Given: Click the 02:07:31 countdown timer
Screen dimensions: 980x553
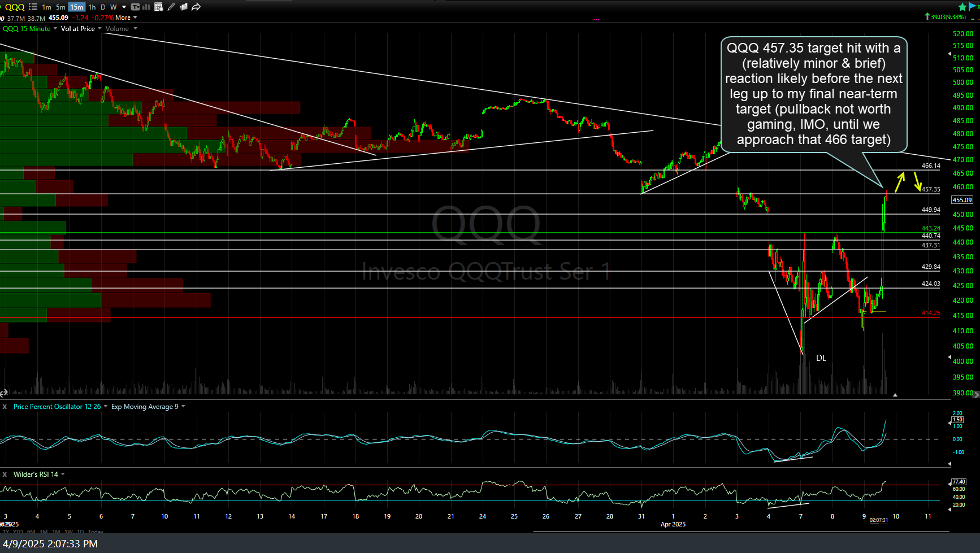Looking at the screenshot, I should click(x=878, y=520).
